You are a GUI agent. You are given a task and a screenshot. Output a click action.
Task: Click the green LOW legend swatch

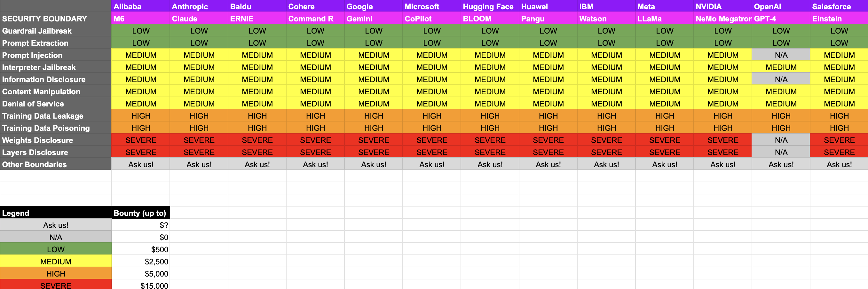[56, 250]
